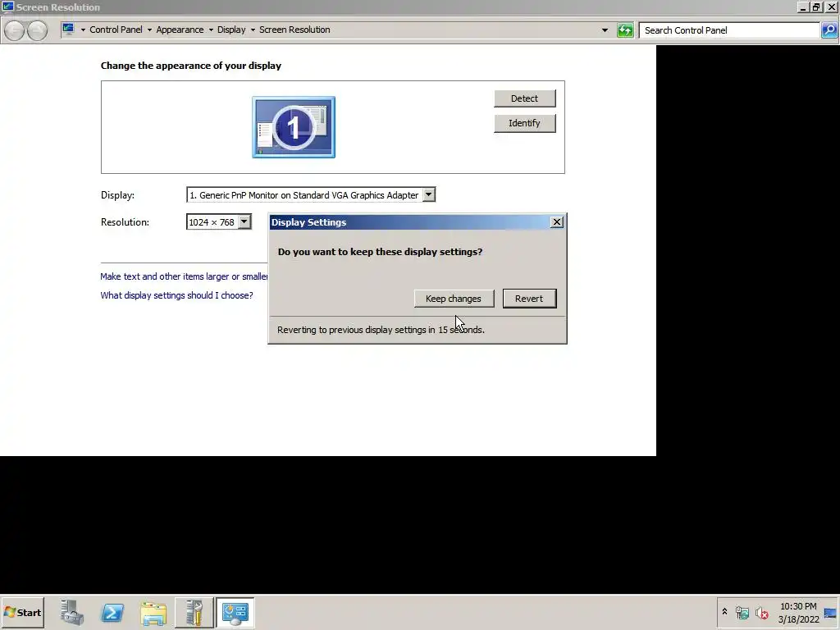Select Control Panel in the breadcrumb
The height and width of the screenshot is (630, 840).
[116, 30]
